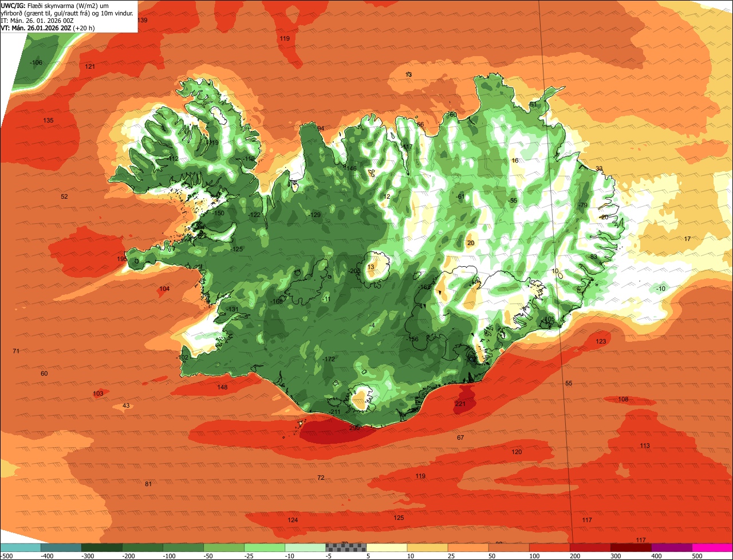Select the map value -172
Image resolution: width=733 pixels, height=560 pixels.
329,359
